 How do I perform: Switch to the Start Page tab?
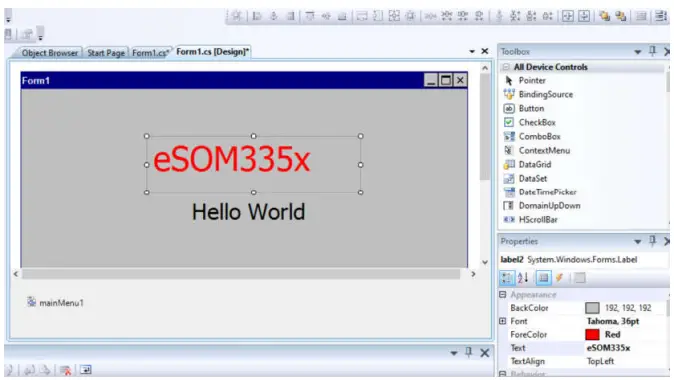[106, 53]
